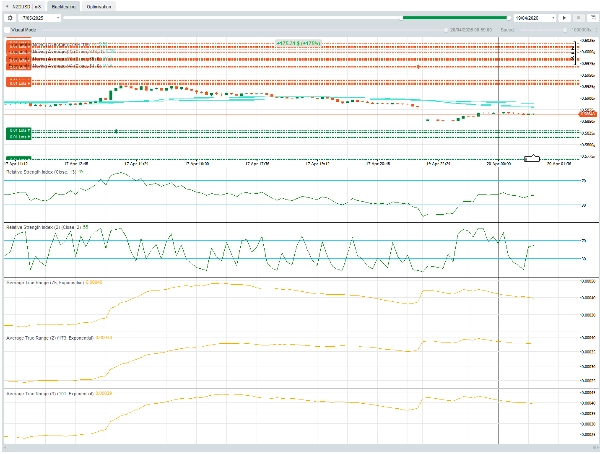Screen dimensions: 600x454
Task: Click the second Relative Strength Index panel label
Action: coord(43,229)
